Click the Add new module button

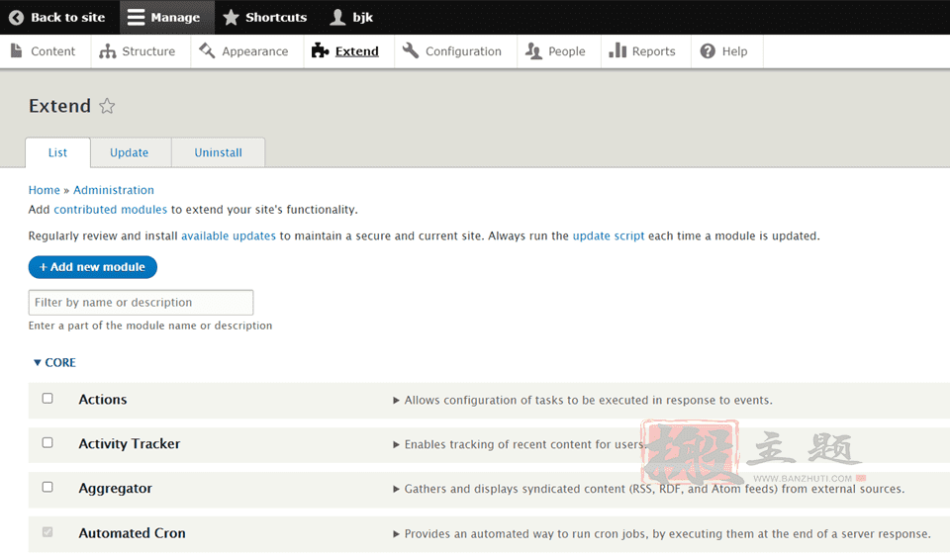click(93, 267)
